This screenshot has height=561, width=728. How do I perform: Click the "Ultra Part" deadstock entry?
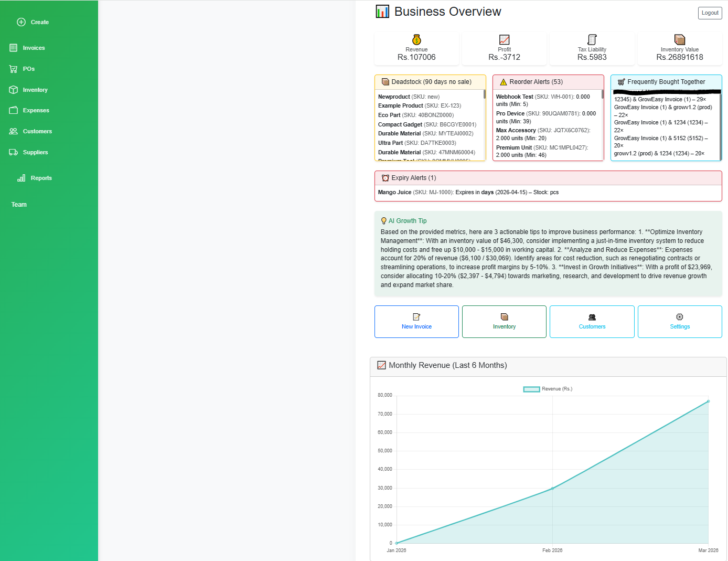pos(417,143)
